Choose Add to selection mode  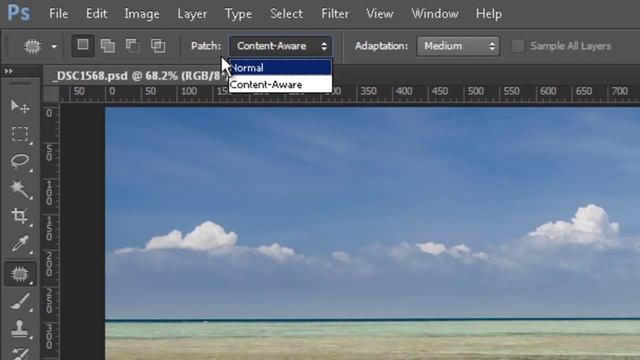click(x=108, y=46)
